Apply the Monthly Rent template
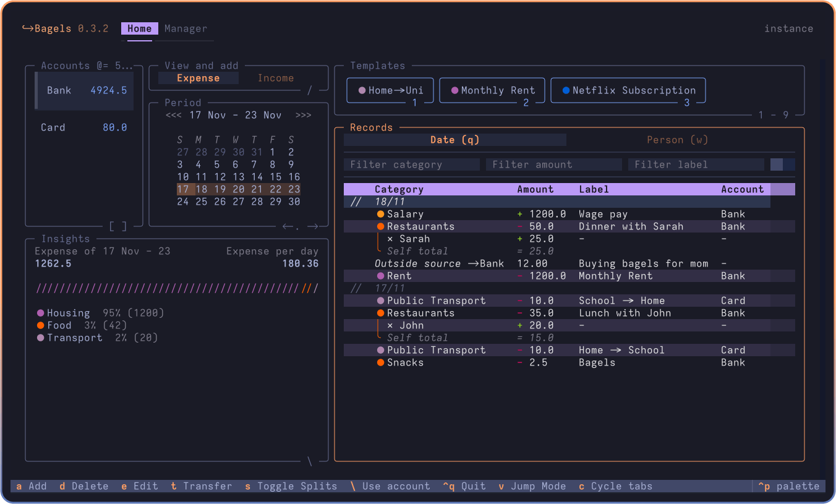836x504 pixels. point(492,90)
